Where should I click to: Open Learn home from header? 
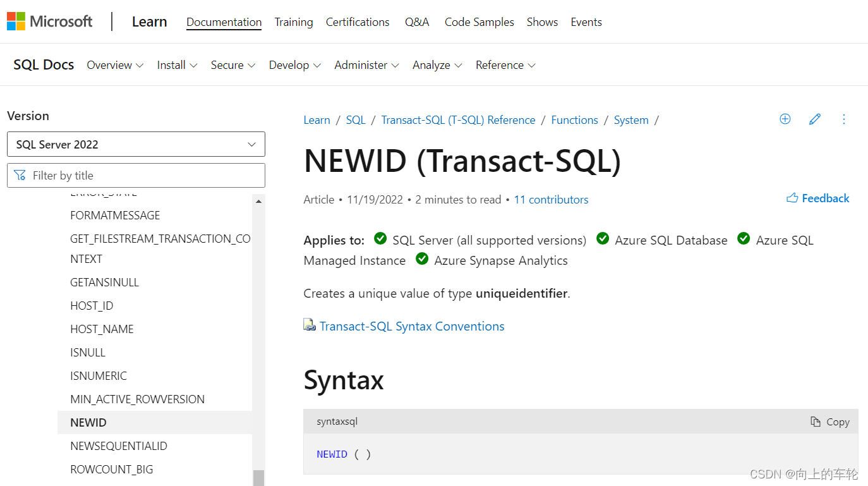(x=149, y=21)
